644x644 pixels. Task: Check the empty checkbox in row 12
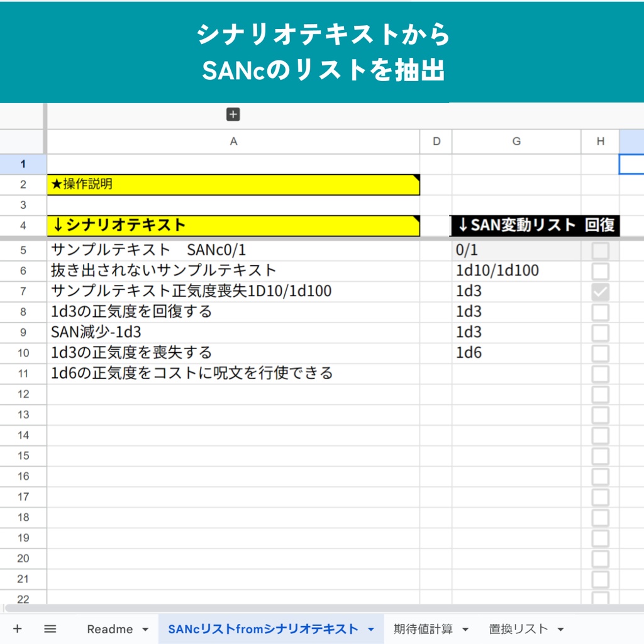pyautogui.click(x=599, y=394)
